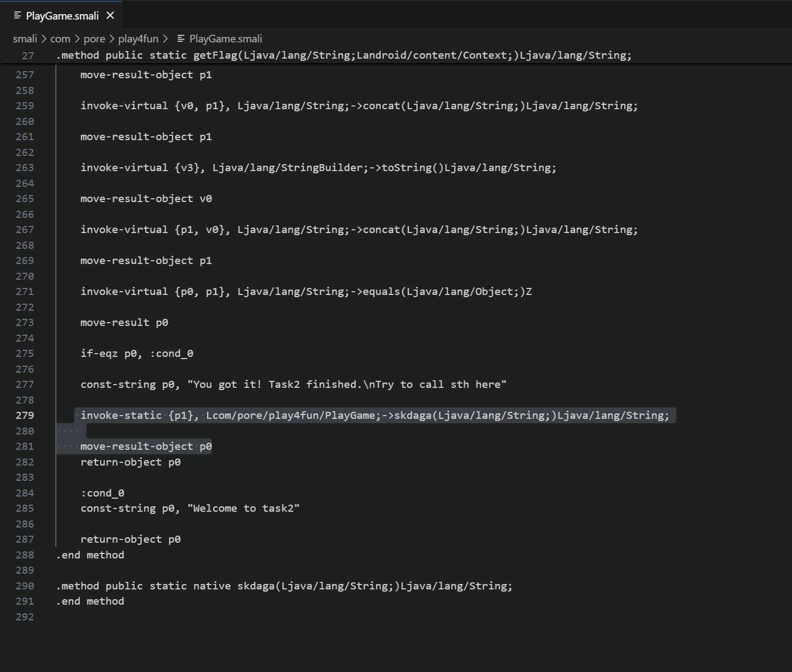This screenshot has width=792, height=672.
Task: Close the PlayGame.smali editor tab
Action: coord(110,15)
